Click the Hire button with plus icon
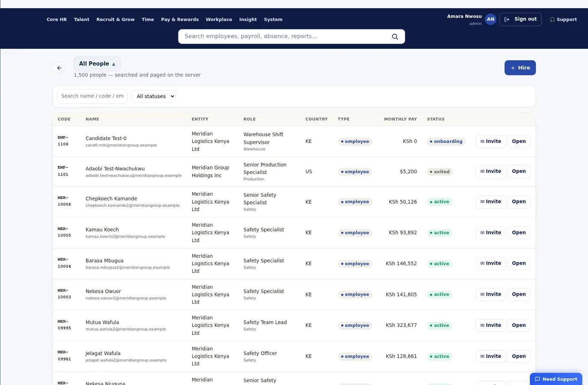588x385 pixels. [520, 68]
